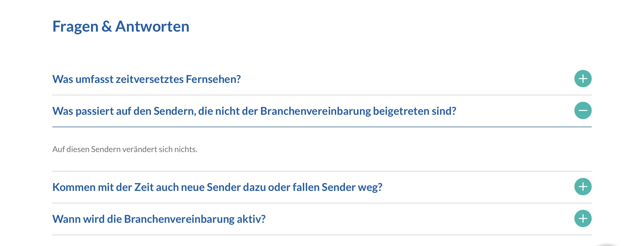Click plus icon beside "Was umfasst zeitversetztes Fernsehen?"

(x=583, y=79)
